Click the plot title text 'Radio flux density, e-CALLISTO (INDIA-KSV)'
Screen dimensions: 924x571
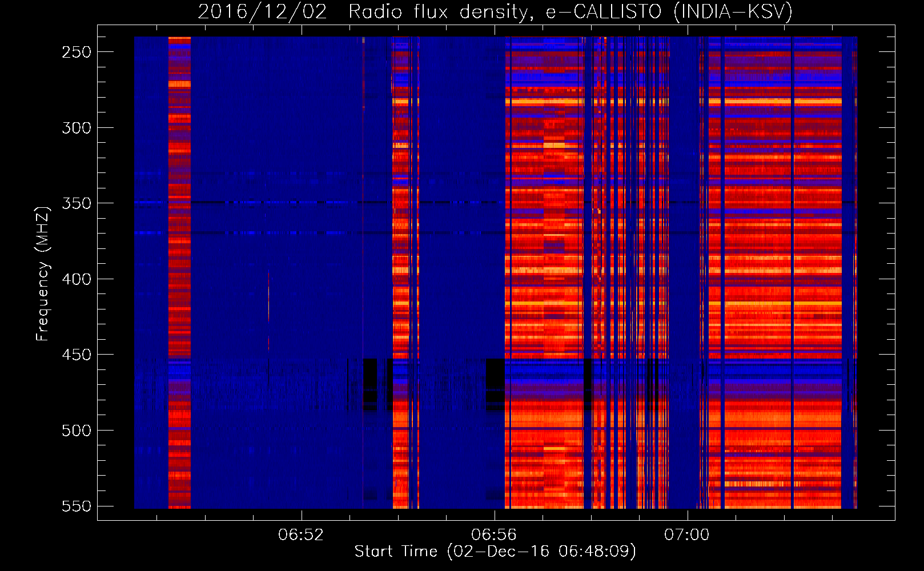(571, 11)
